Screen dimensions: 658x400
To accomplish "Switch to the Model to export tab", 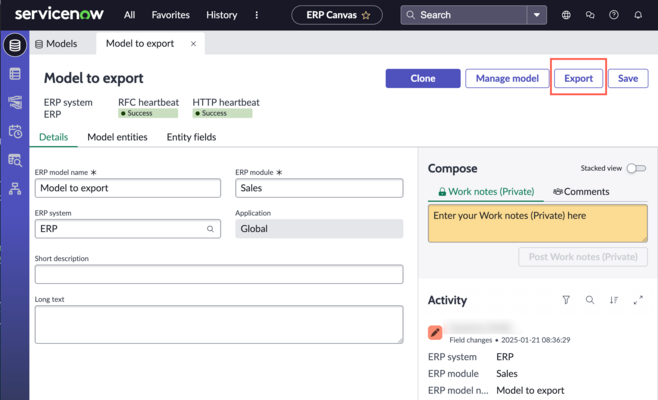I will (x=140, y=44).
